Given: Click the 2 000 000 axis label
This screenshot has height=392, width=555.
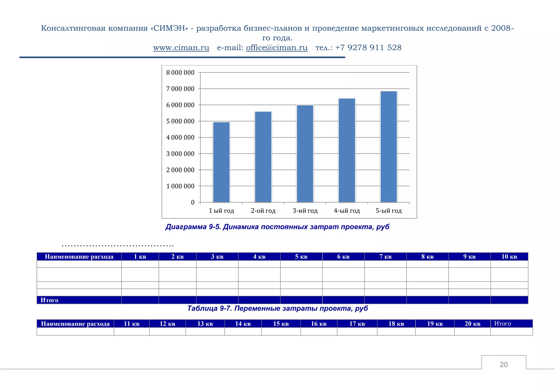Looking at the screenshot, I should click(180, 170).
